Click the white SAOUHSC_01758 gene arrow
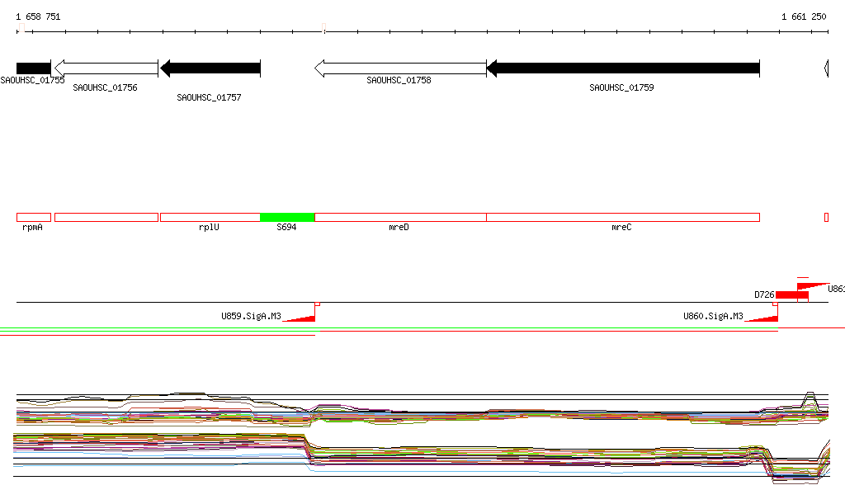 click(x=400, y=68)
